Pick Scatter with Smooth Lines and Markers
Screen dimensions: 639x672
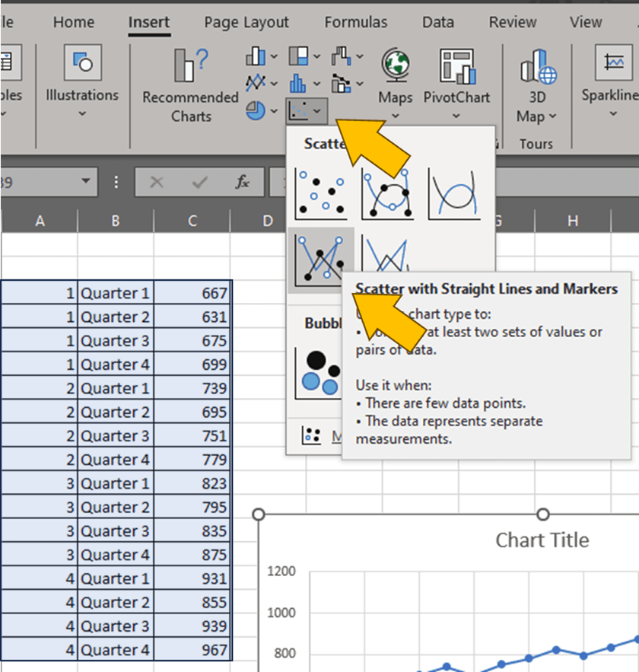coord(387,194)
